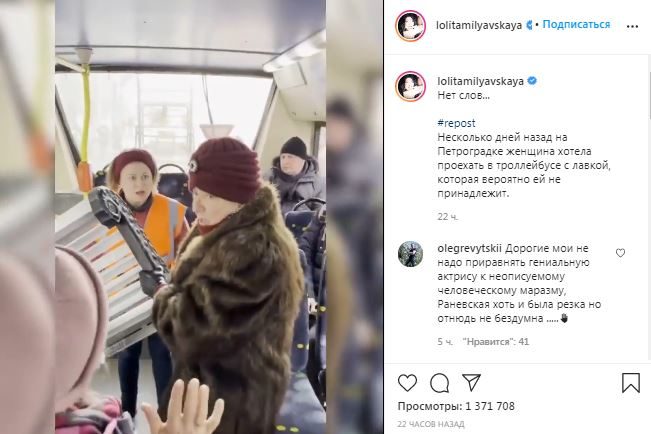Screen dimensions: 651x434
Task: Open olegrevytskii's profile avatar
Action: pos(410,254)
